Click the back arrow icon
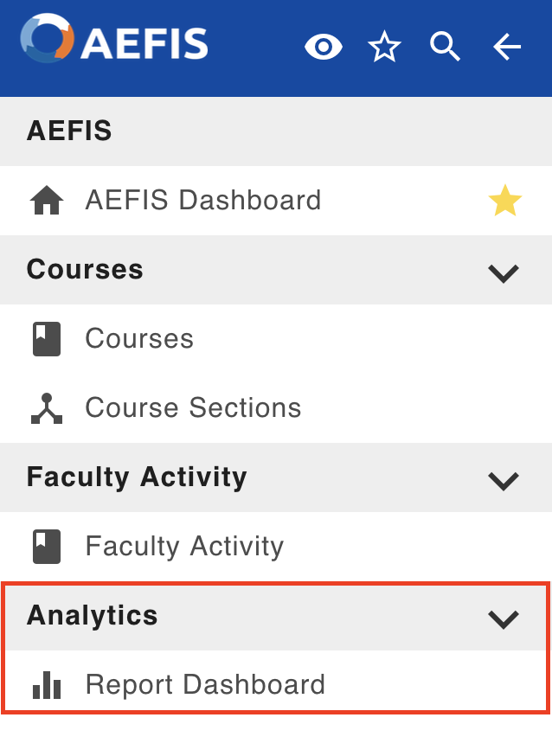This screenshot has width=552, height=756. coord(507,47)
